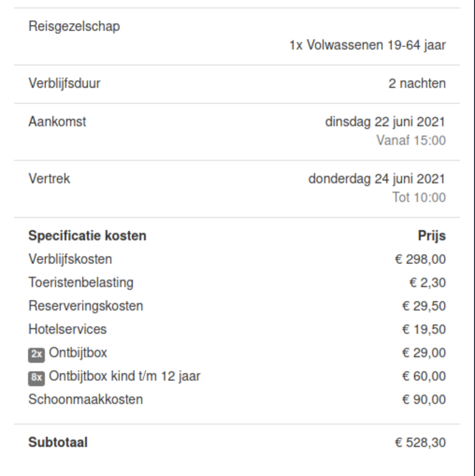This screenshot has width=475, height=476.
Task: Click the 2x Ontbijtbox quantity badge
Action: (36, 354)
